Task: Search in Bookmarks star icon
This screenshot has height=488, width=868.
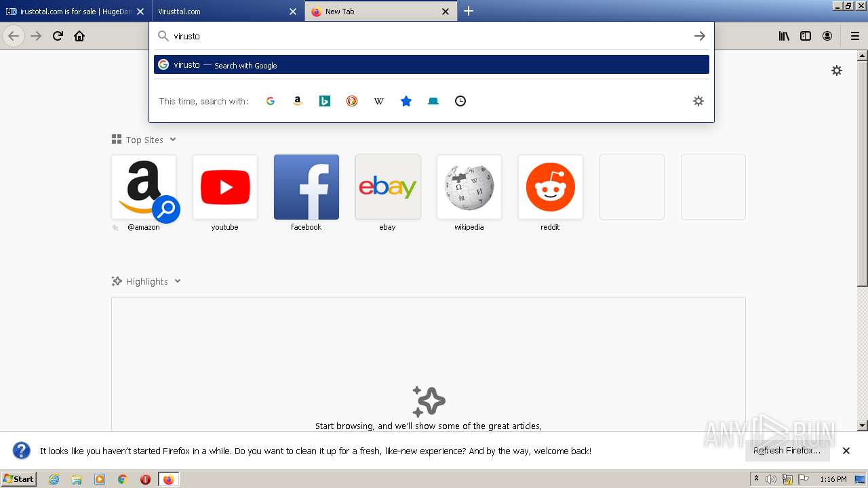Action: (x=406, y=101)
